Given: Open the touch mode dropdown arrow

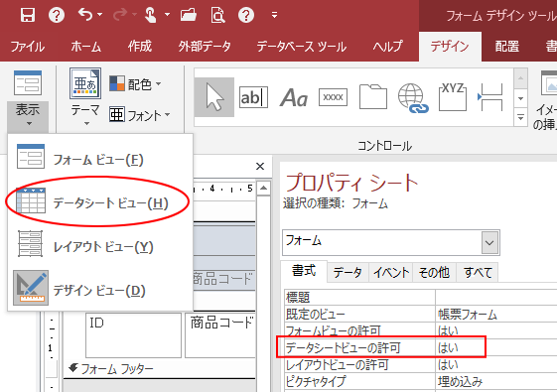Looking at the screenshot, I should click(x=167, y=15).
